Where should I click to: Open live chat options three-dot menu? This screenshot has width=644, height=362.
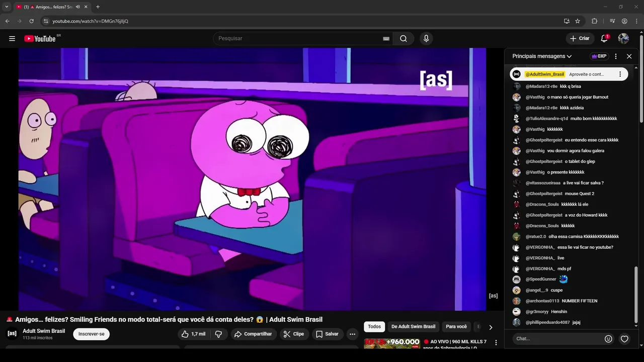(x=616, y=56)
